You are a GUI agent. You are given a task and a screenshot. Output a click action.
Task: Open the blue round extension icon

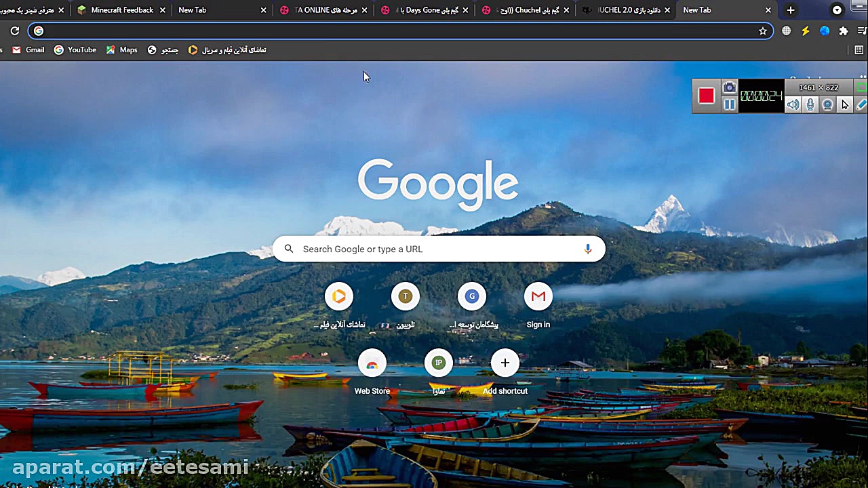(825, 30)
